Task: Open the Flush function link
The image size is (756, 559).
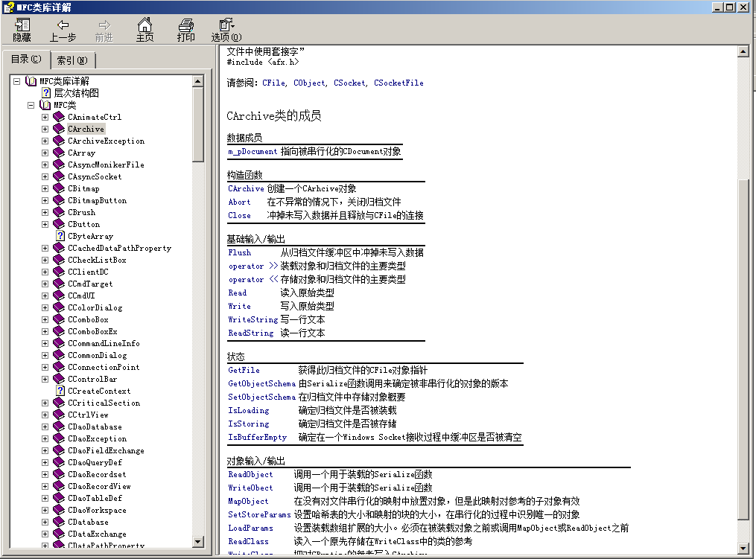Action: click(x=240, y=252)
